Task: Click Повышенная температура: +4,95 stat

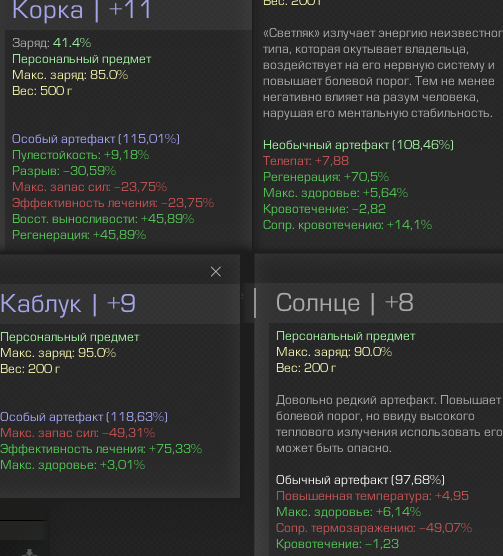Action: tap(372, 496)
